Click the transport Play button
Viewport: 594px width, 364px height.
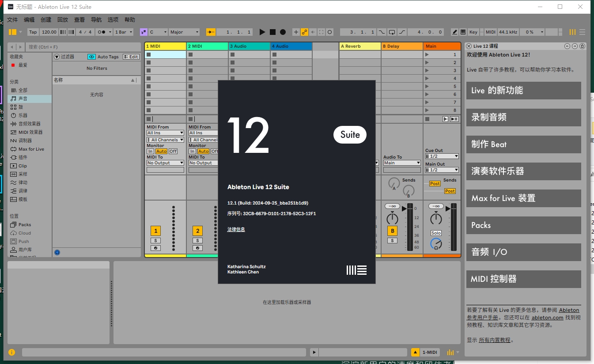[x=262, y=32]
